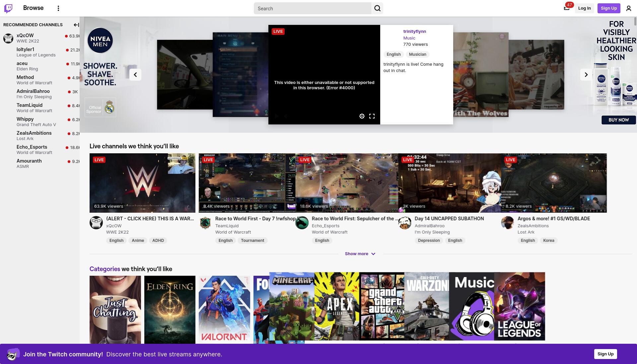Select the Korea tag

548,241
